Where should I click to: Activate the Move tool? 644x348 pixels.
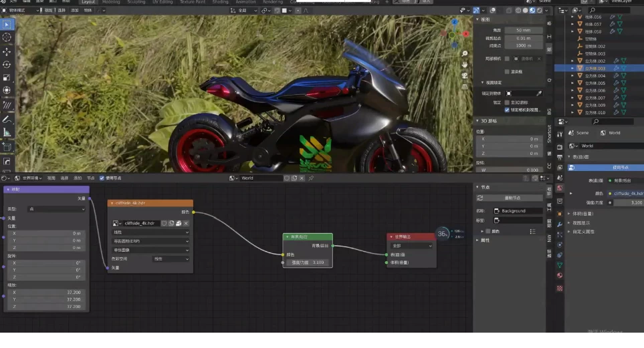7,51
